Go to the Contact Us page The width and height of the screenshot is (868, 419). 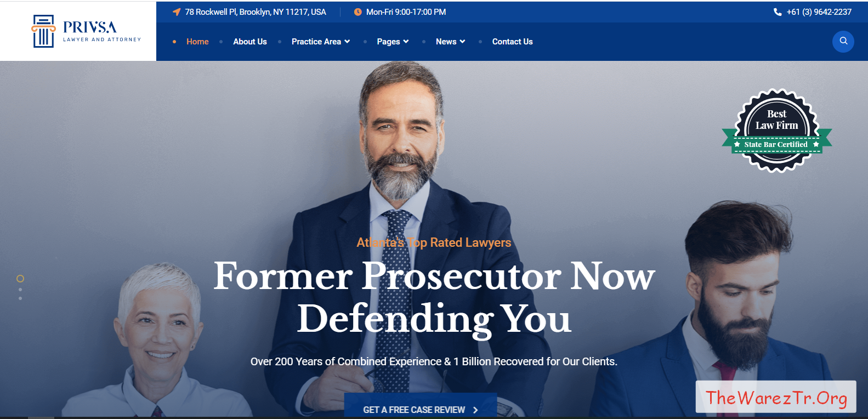click(512, 42)
